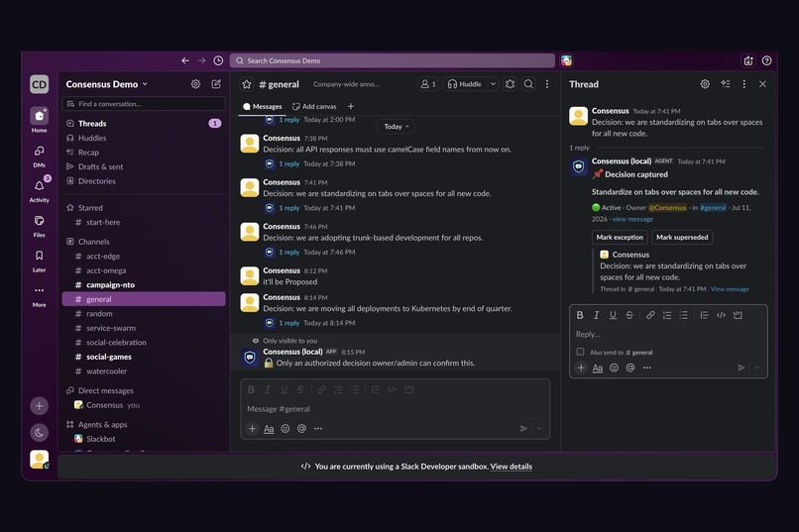Open workspace settings gear beside Consensus Demo
The height and width of the screenshot is (532, 799).
click(x=195, y=84)
